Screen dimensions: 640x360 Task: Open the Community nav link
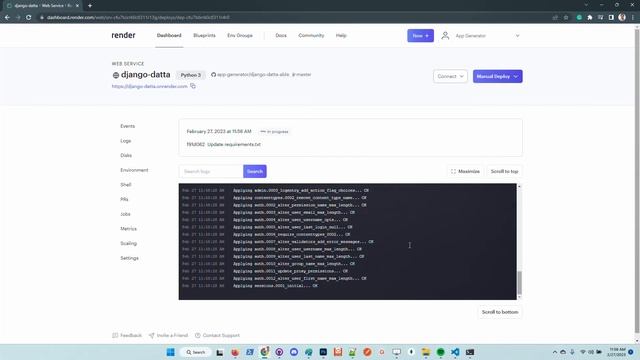[311, 36]
